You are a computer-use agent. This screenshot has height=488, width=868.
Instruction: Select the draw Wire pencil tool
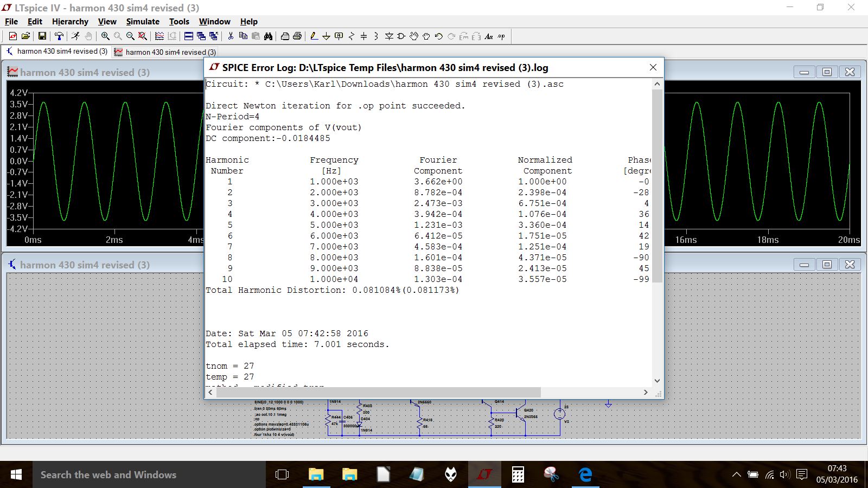314,36
